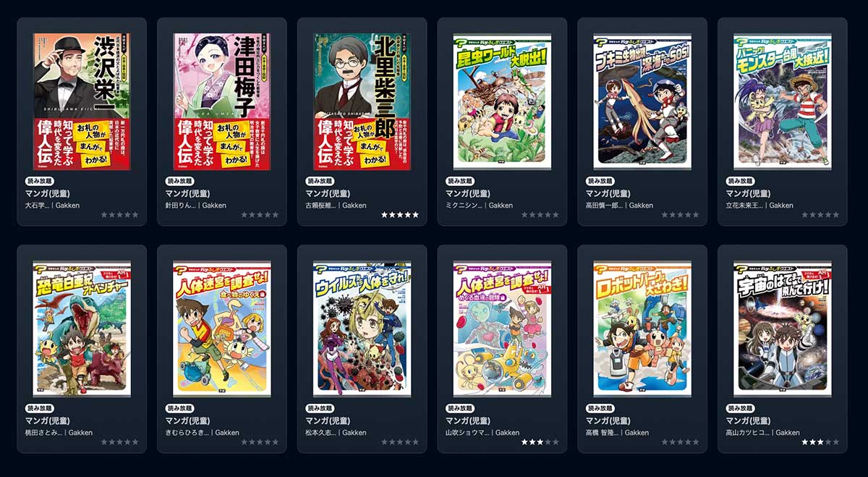868x477 pixels.
Task: Open author link 高田慎一郎… on Gakken book
Action: click(603, 206)
